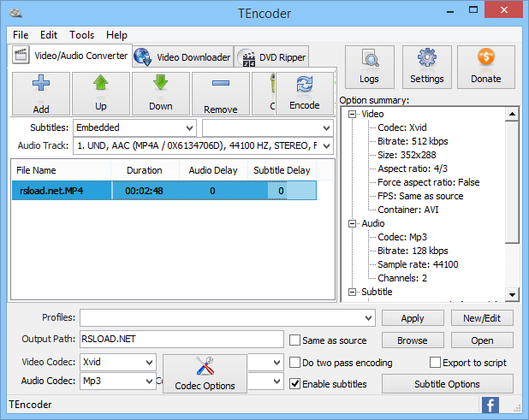Click Open output folder button
529x420 pixels.
pos(482,340)
